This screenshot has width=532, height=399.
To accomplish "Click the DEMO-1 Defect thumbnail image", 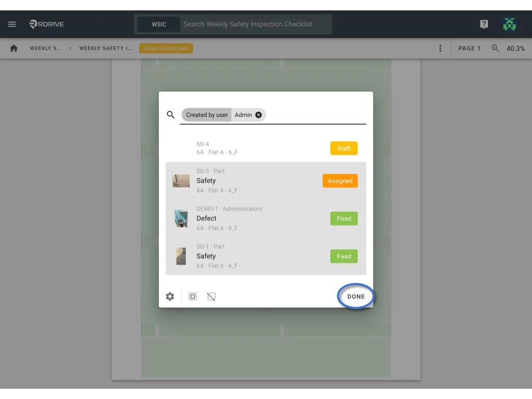I will tap(181, 218).
